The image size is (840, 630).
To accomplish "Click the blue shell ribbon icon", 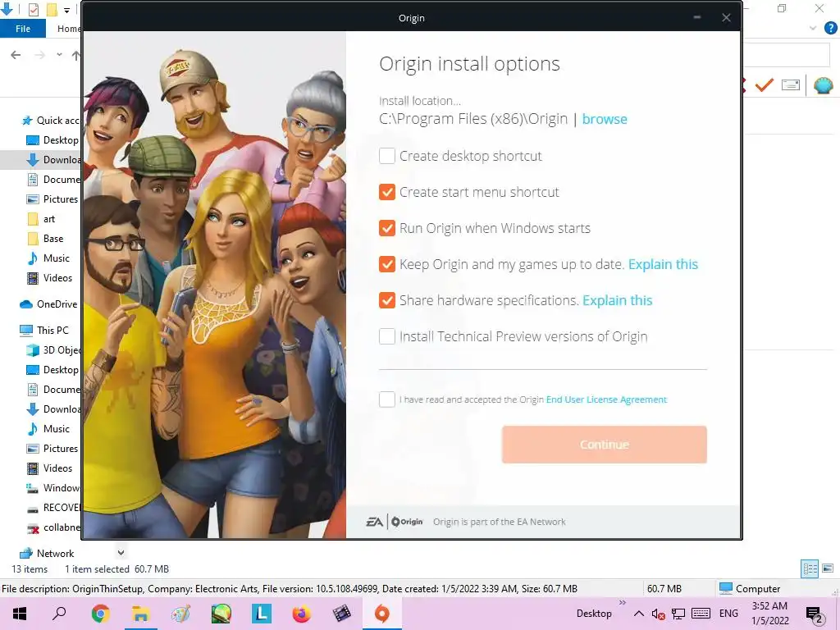I will click(823, 85).
